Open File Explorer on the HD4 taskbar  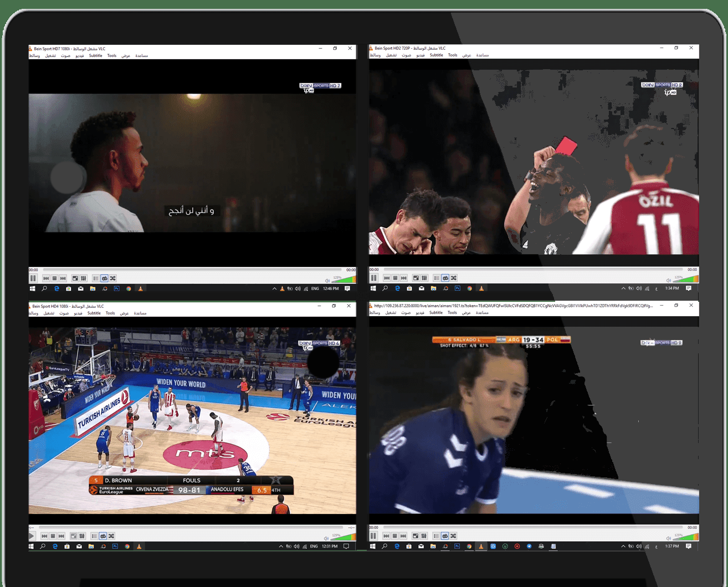point(91,547)
